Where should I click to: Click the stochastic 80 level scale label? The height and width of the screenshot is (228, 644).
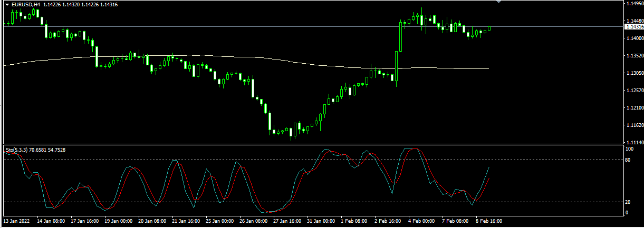click(628, 160)
